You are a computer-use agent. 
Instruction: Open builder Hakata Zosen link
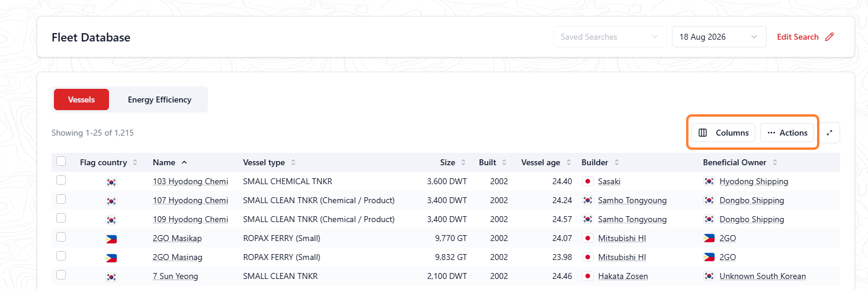[623, 276]
